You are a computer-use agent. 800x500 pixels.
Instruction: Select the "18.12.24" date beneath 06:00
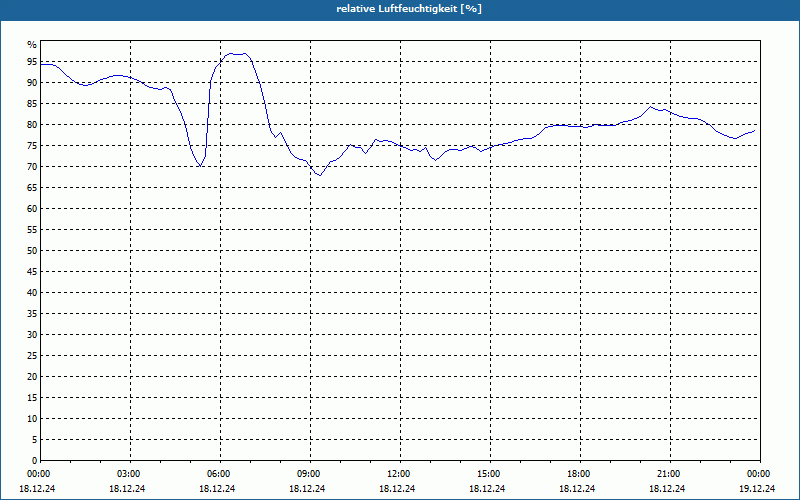[217, 488]
